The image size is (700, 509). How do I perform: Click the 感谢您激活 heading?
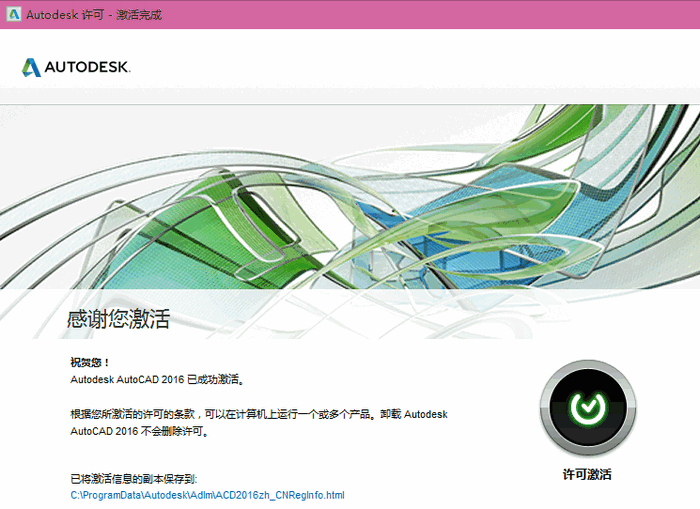point(118,320)
